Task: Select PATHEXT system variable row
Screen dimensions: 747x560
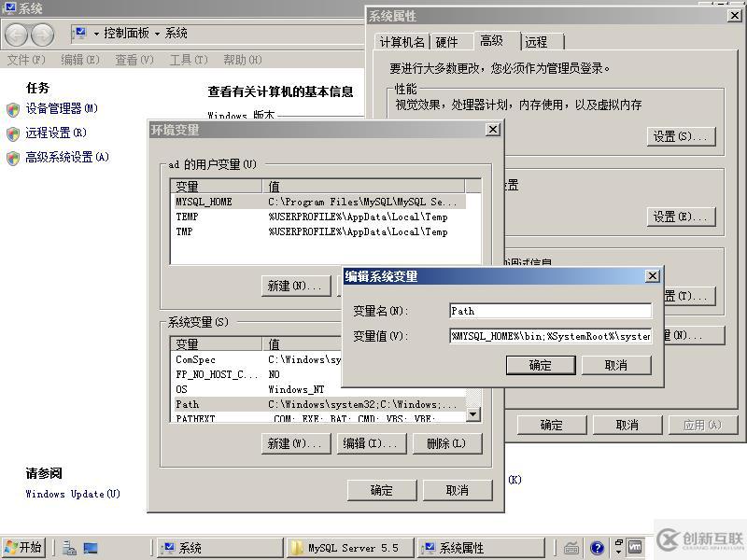Action: tap(318, 417)
